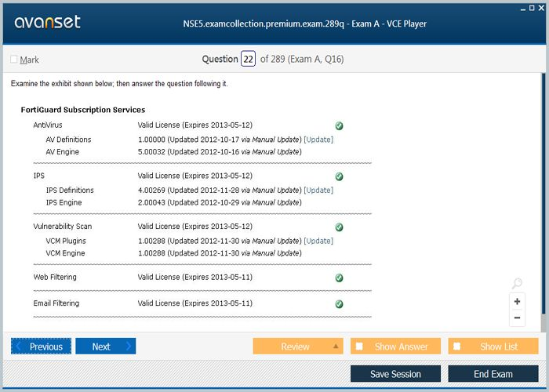The width and height of the screenshot is (549, 392).
Task: Toggle the Mark checkbox
Action: 14,60
